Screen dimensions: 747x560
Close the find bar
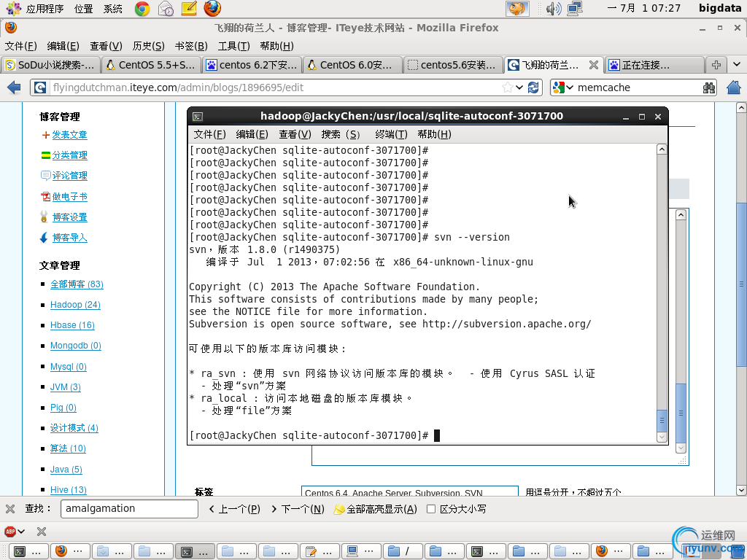click(10, 509)
